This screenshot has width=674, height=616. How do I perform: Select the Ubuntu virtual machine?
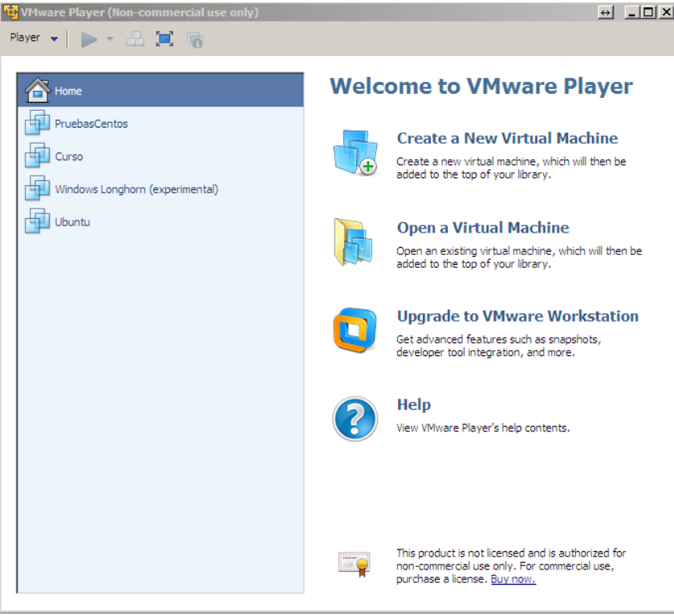160,222
